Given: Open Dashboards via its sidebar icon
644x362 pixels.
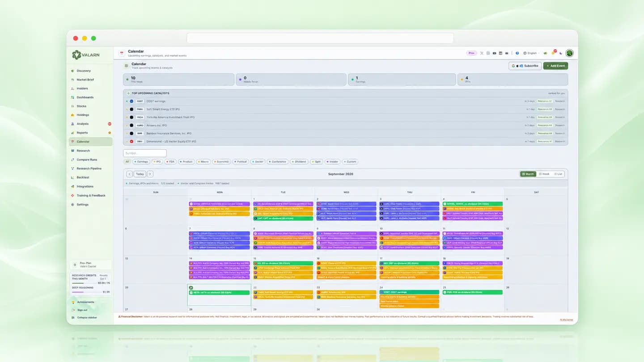Looking at the screenshot, I should click(72, 97).
